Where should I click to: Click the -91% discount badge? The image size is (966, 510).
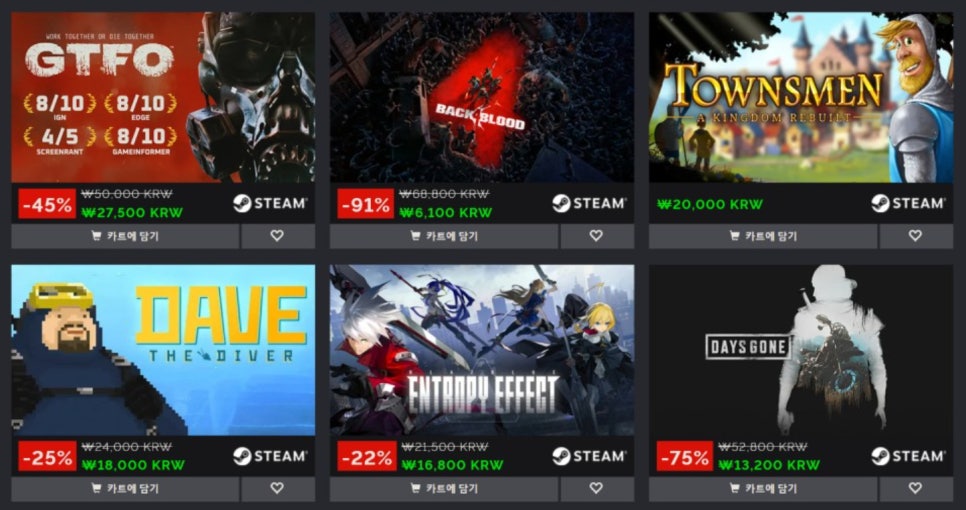(x=365, y=204)
